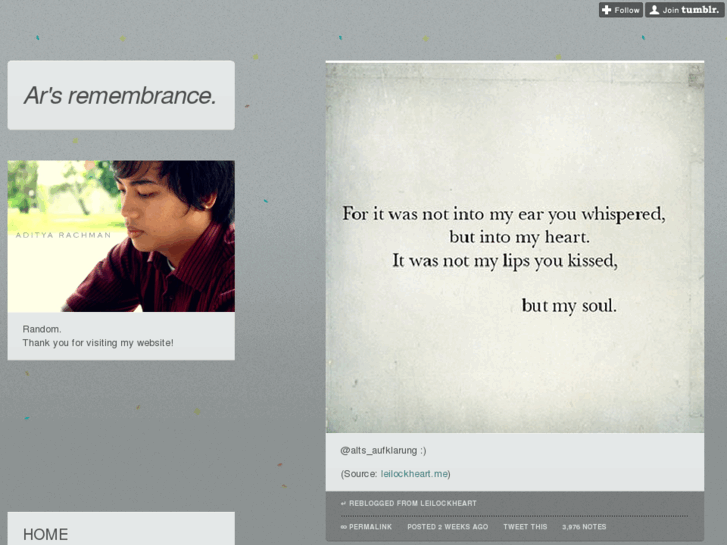Click the Follow button
The image size is (727, 545).
coord(620,10)
